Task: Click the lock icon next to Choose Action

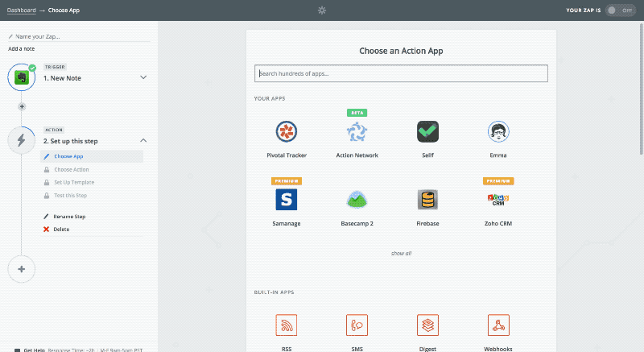Action: pyautogui.click(x=47, y=170)
